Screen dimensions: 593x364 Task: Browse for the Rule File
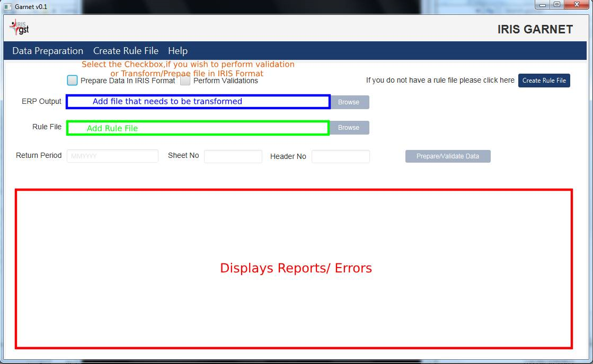tap(349, 128)
